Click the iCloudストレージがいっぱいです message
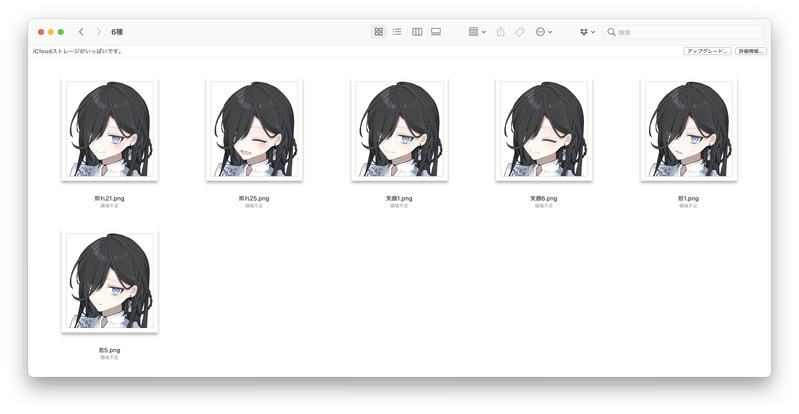This screenshot has height=414, width=799. pyautogui.click(x=77, y=51)
